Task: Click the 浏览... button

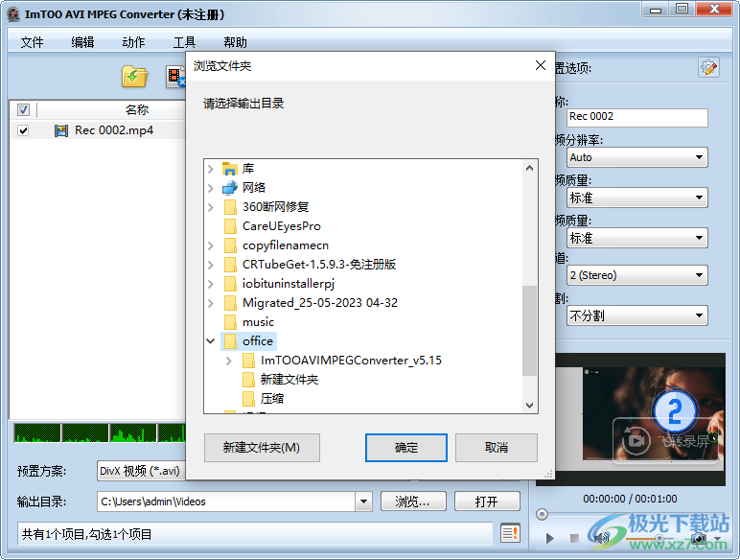Action: [413, 502]
